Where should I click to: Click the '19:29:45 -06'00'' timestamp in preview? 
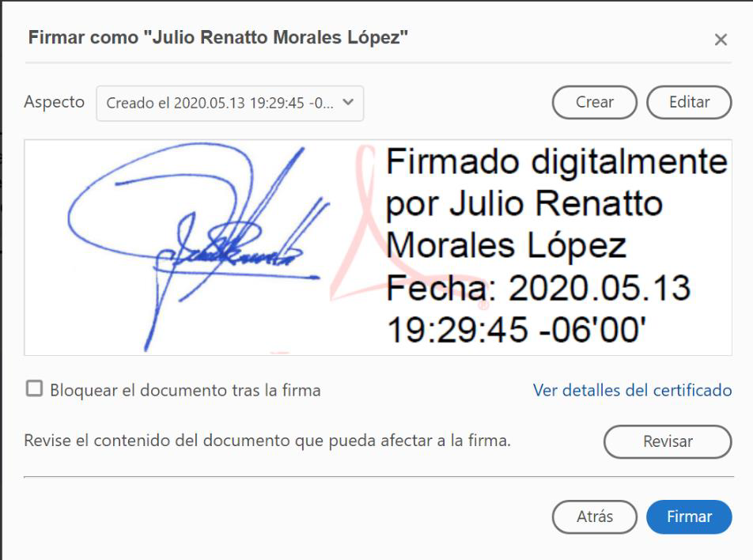[x=516, y=331]
